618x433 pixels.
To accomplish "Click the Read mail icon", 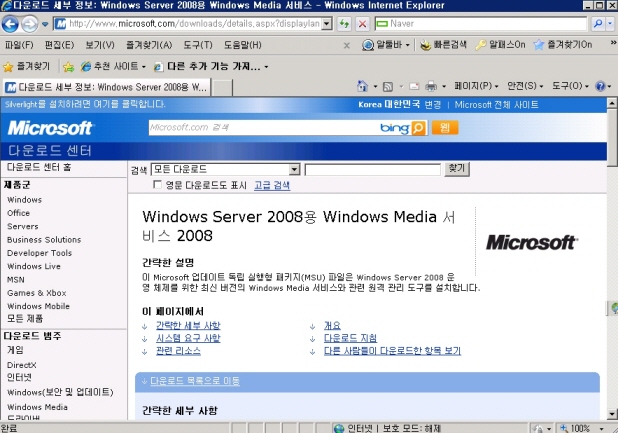I will tap(414, 86).
